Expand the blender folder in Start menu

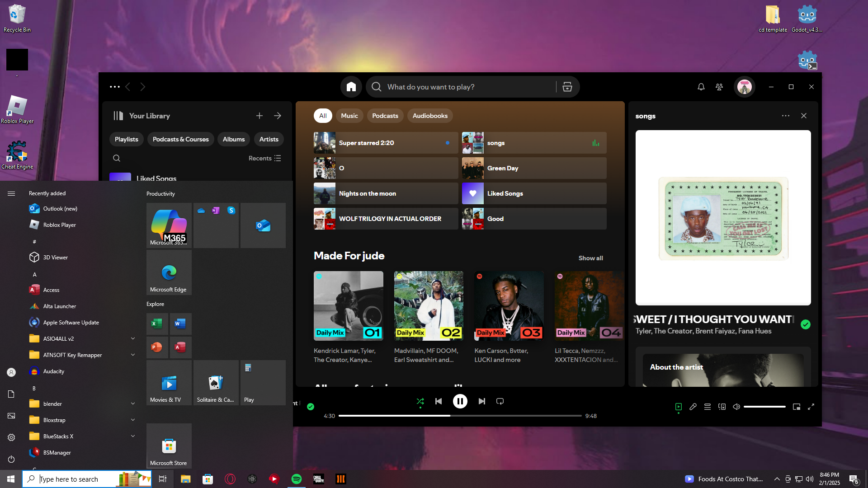pos(132,404)
